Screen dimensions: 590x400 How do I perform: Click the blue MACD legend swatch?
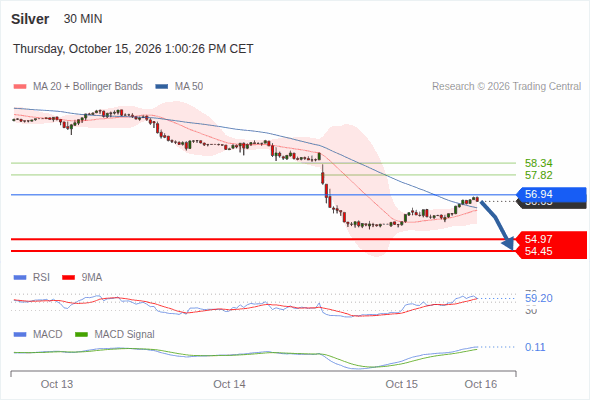(20, 335)
